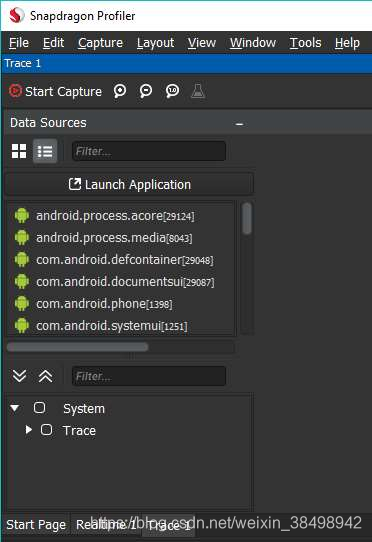Click Android icon beside android.process.acore
The image size is (372, 542).
[x=22, y=216]
